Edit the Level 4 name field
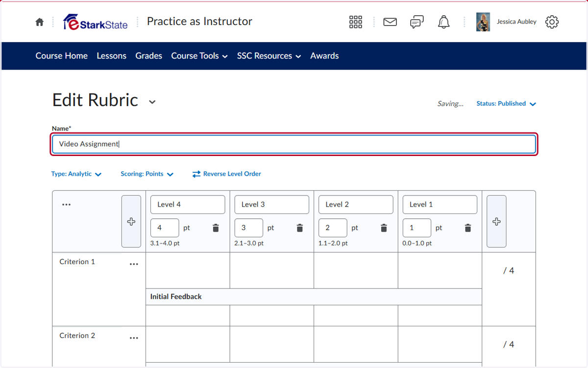 click(x=188, y=205)
